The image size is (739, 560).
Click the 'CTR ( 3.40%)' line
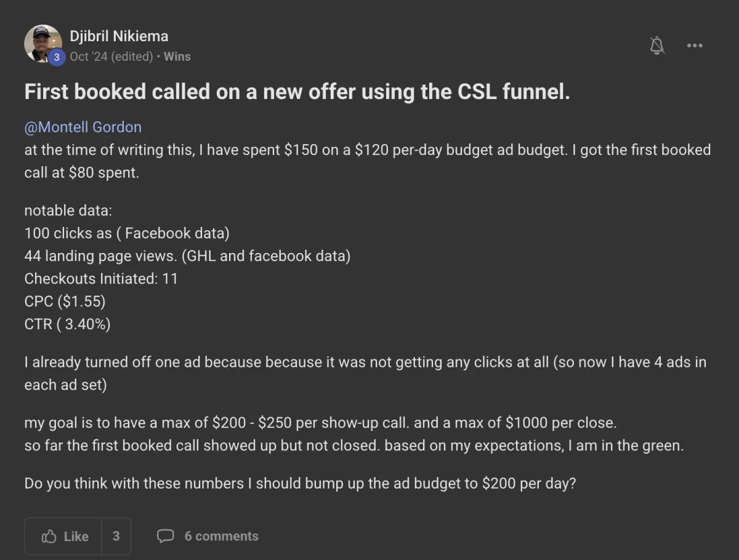67,324
